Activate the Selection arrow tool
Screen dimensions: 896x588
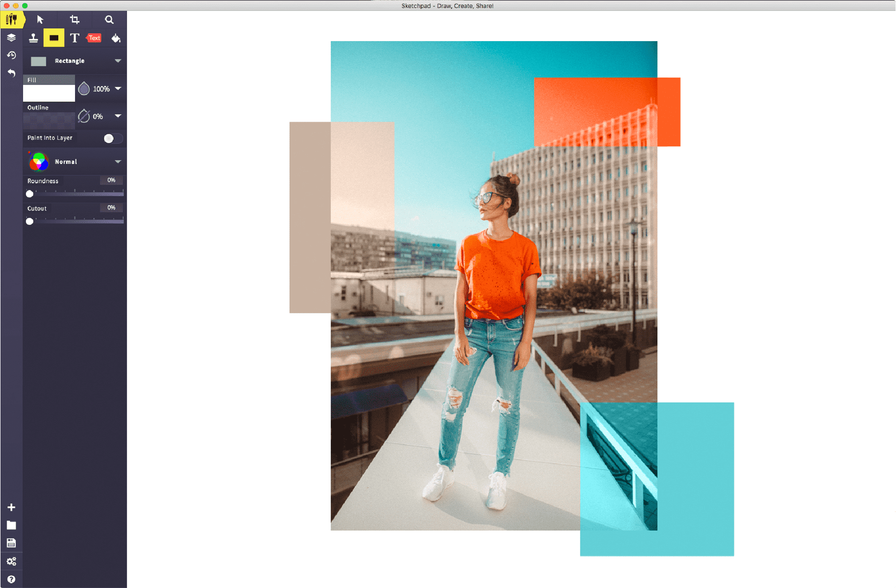tap(41, 20)
